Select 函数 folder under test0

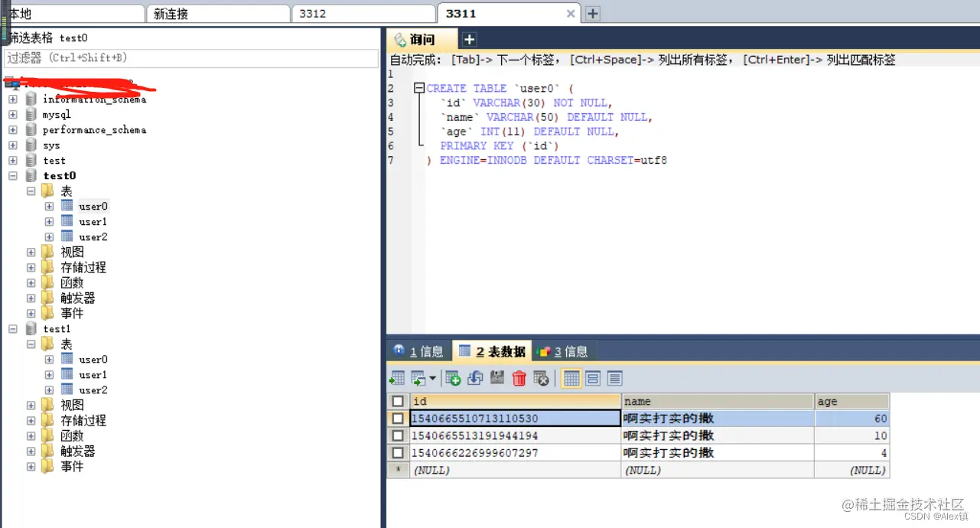point(73,282)
